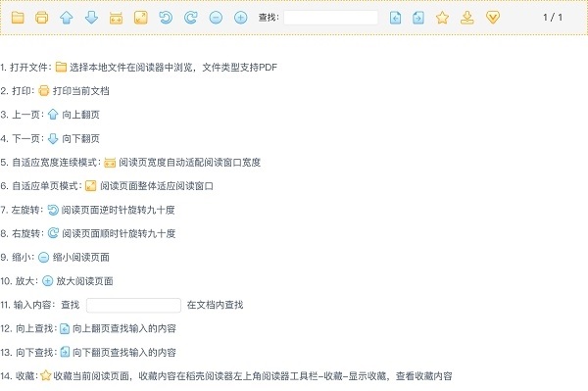Bookmark current page with toolbar star icon

pos(443,18)
